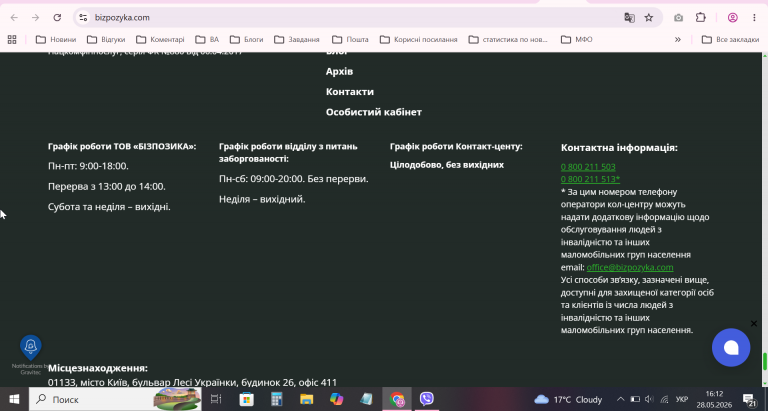Open the Особистий кабінет footer link

point(374,112)
